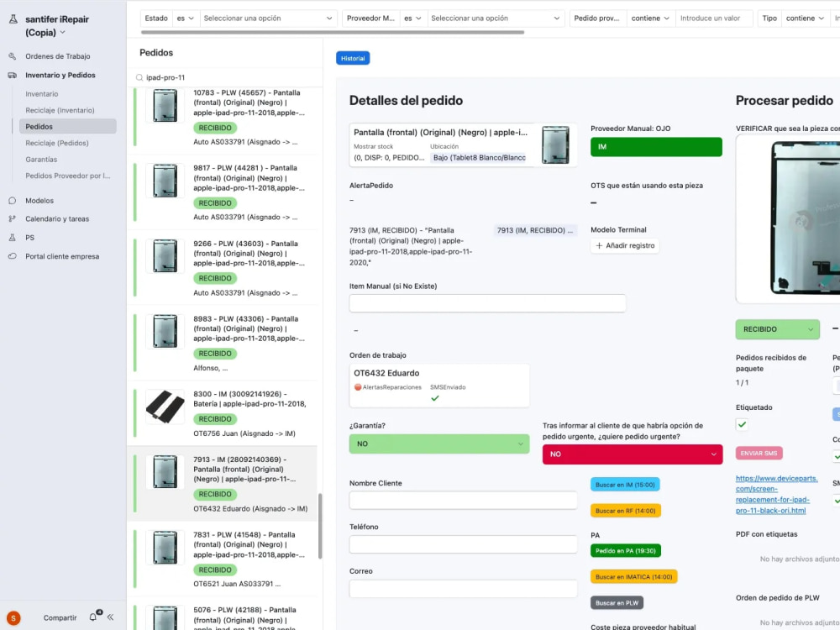The image size is (840, 630).
Task: Click the Modelos speech-bubble icon
Action: tap(13, 201)
